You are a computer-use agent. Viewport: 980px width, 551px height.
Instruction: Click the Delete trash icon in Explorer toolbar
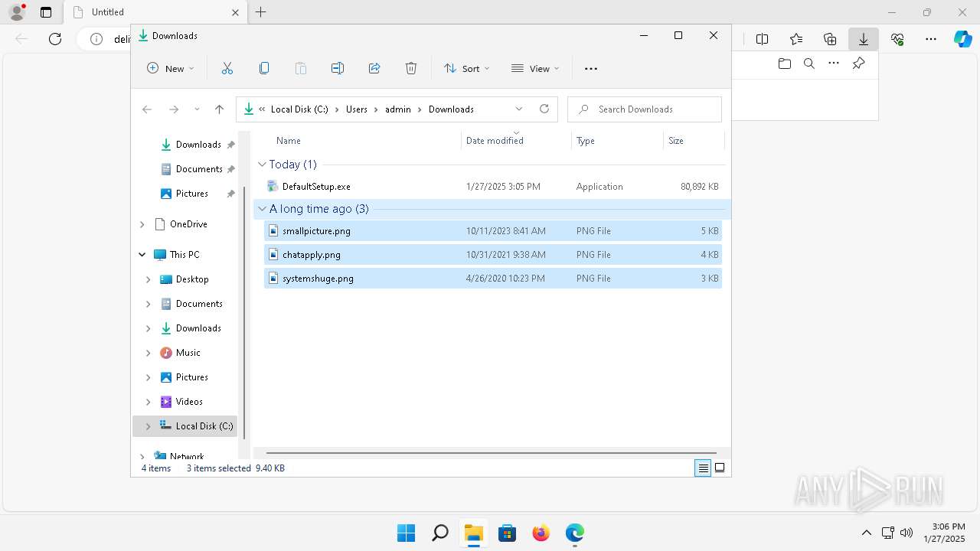(411, 68)
